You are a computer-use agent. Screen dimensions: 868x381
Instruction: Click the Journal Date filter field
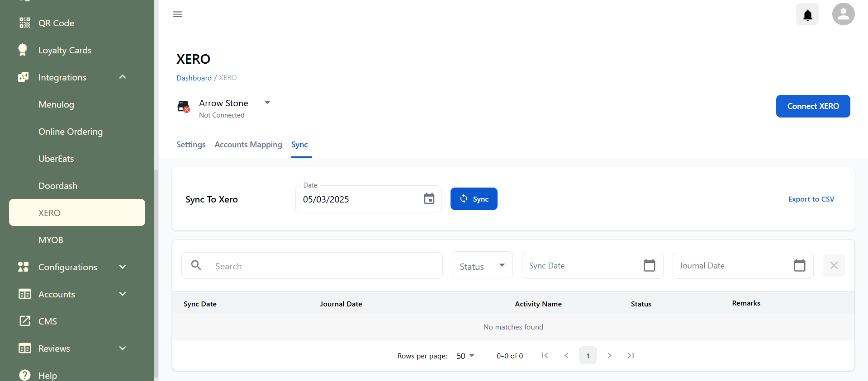tap(743, 265)
